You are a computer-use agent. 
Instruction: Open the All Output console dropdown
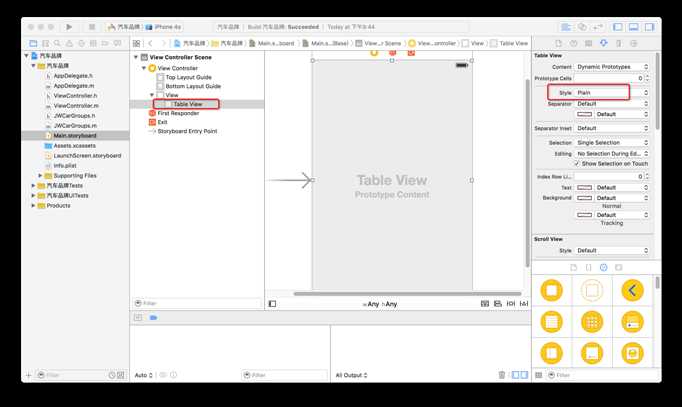351,375
